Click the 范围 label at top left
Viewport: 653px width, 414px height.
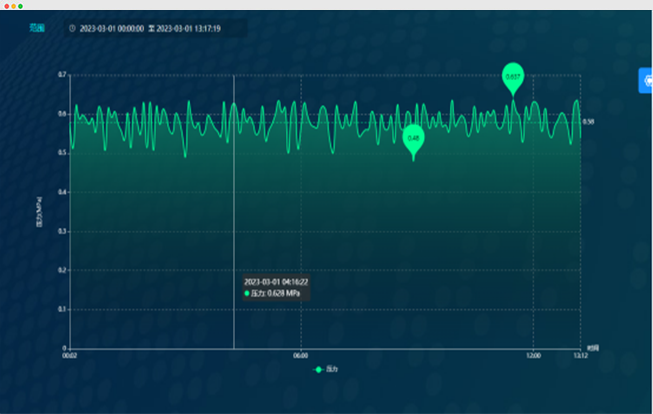[x=37, y=28]
